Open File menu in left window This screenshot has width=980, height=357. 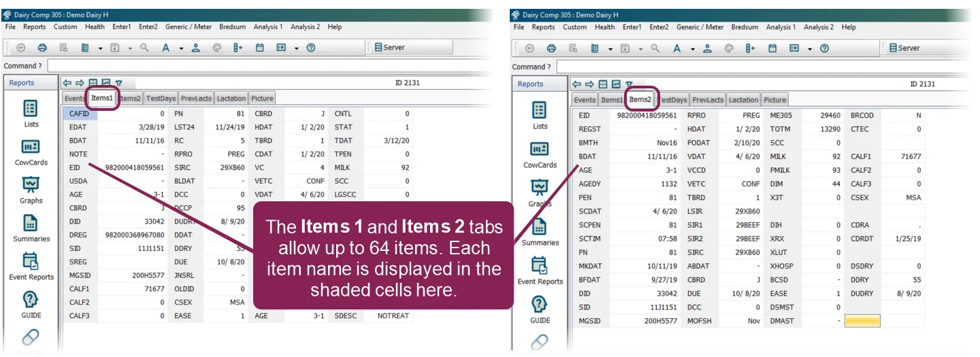10,27
